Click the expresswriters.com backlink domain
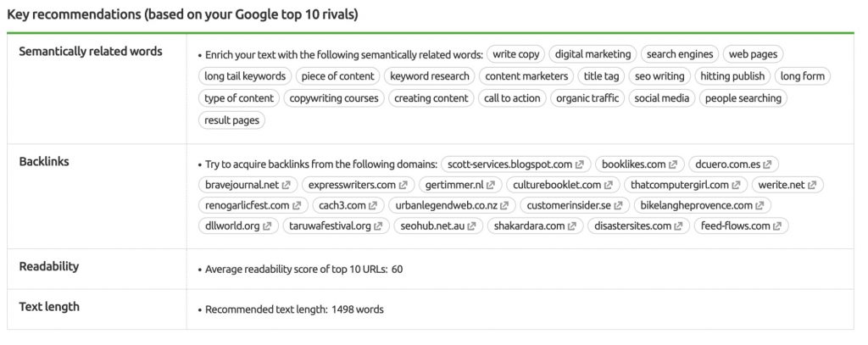 point(352,185)
